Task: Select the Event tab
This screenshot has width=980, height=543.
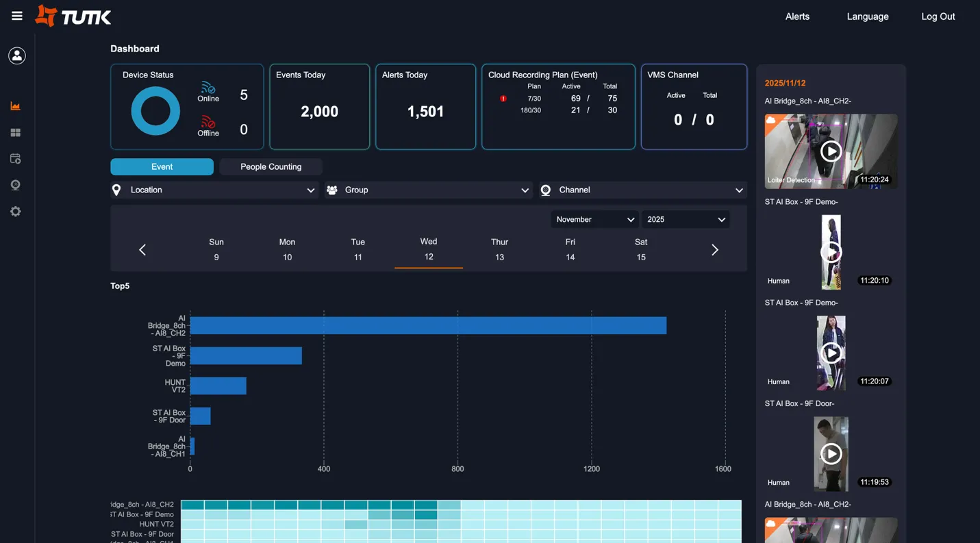Action: [x=162, y=166]
